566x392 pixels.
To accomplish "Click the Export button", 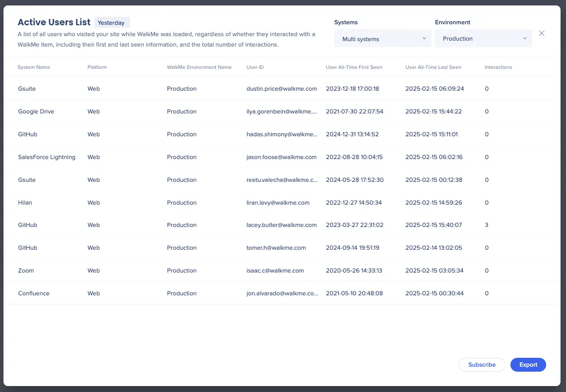I will (528, 365).
